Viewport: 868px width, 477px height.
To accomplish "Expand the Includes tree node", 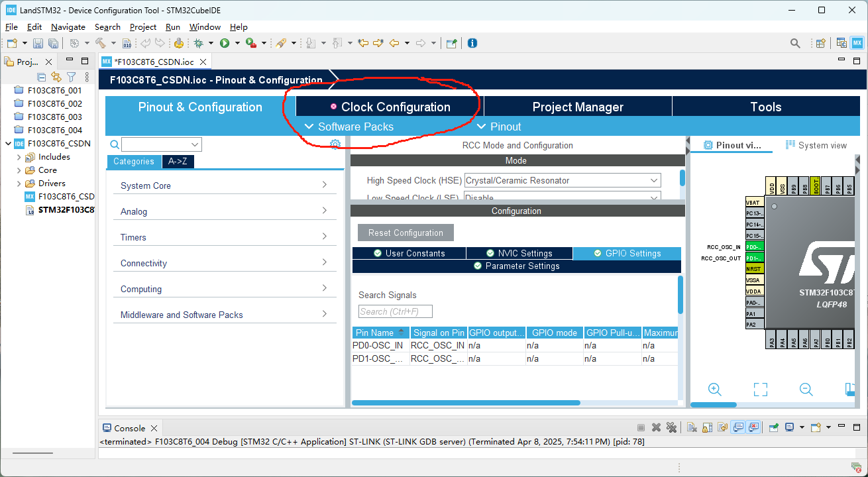I will (x=19, y=157).
